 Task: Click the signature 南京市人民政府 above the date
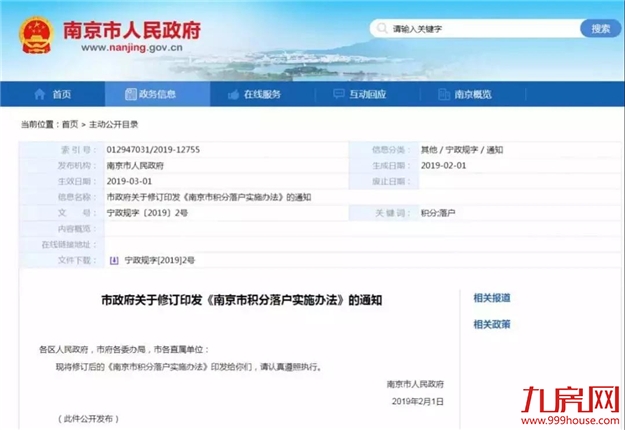(415, 384)
